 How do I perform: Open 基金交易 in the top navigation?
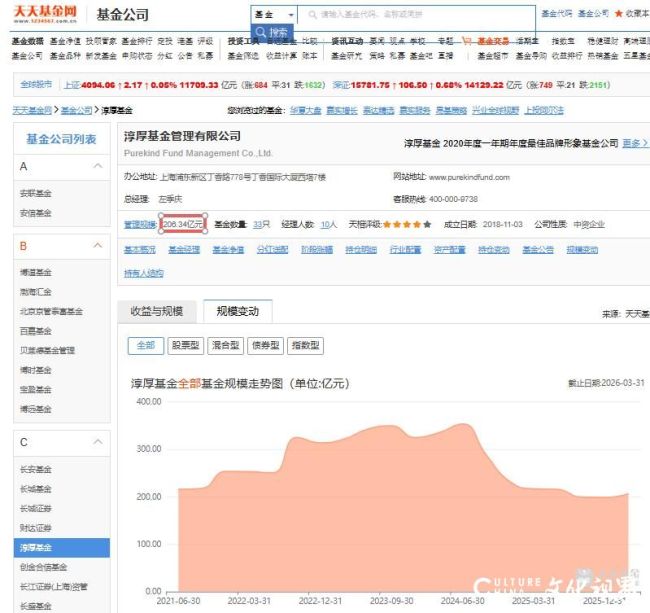point(493,41)
